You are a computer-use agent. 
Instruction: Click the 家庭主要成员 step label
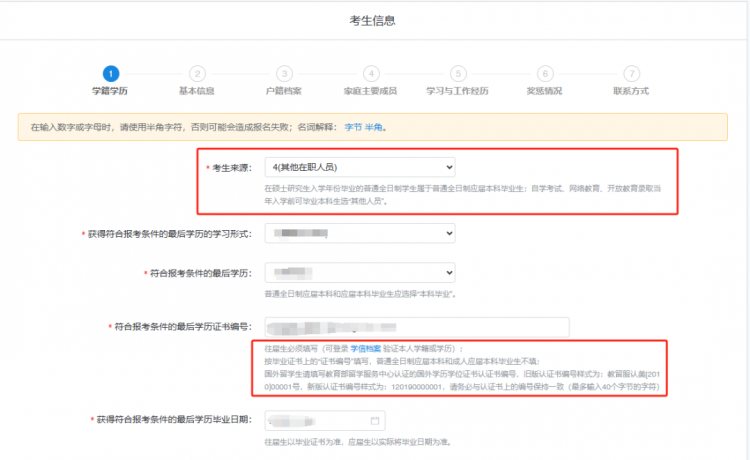371,91
